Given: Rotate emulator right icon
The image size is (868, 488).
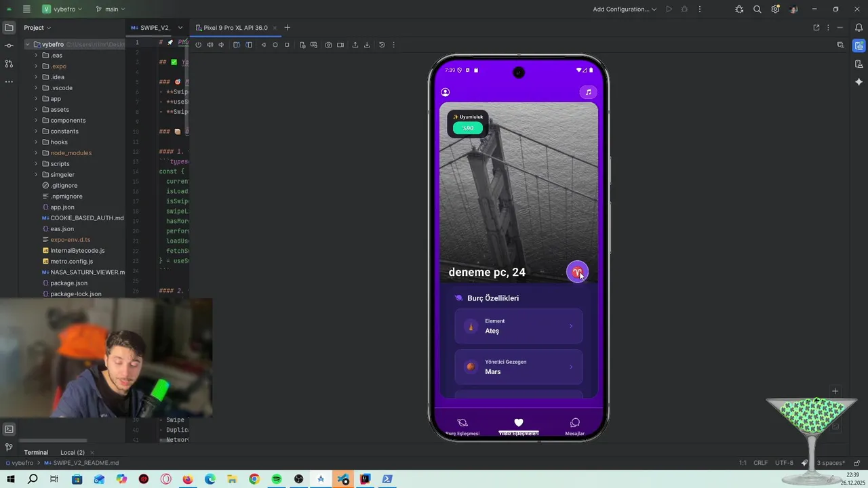Looking at the screenshot, I should 249,45.
